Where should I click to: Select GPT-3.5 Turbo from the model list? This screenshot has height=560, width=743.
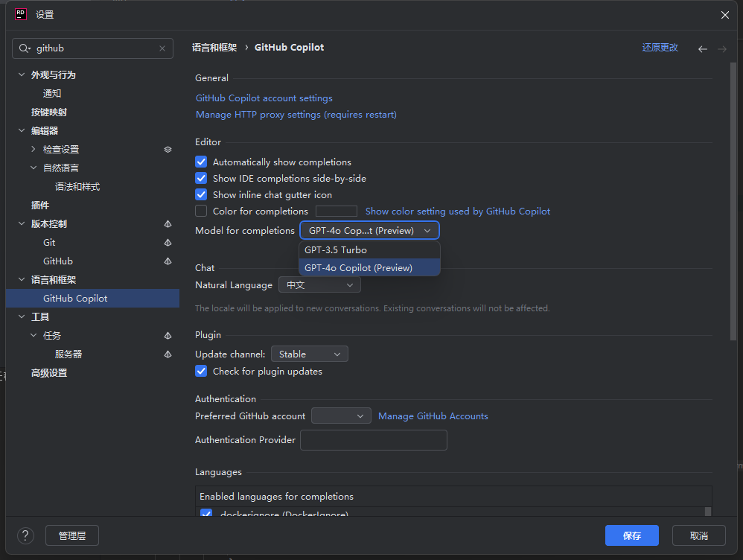pos(369,250)
